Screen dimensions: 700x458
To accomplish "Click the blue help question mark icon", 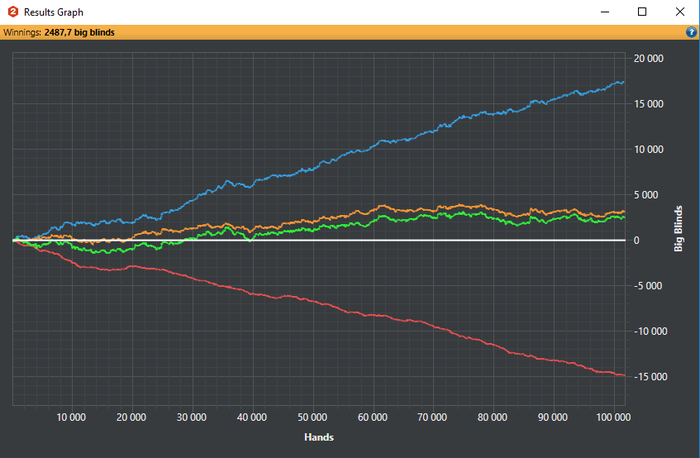I will tap(691, 32).
